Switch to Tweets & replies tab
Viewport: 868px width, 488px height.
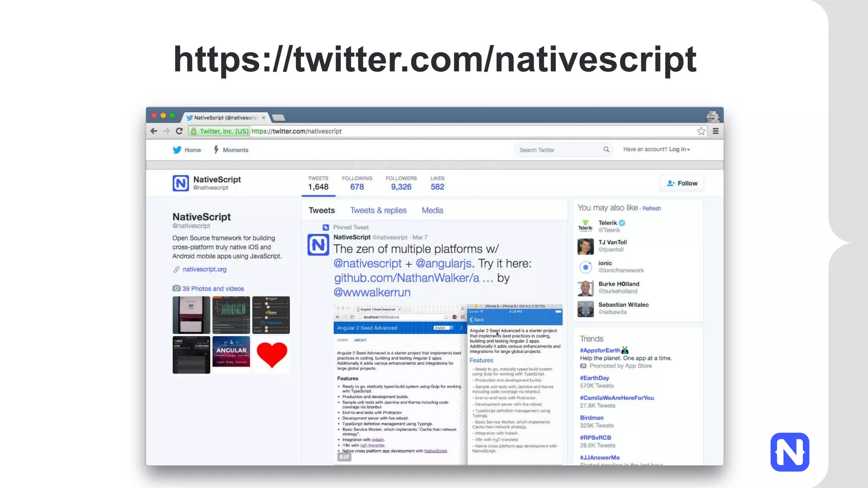(378, 211)
